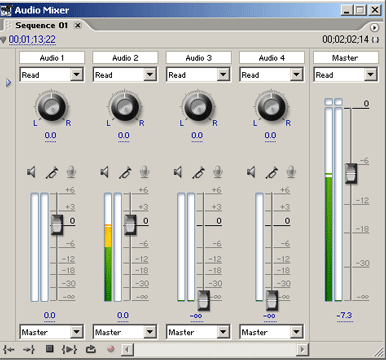The width and height of the screenshot is (386, 360).
Task: Click the Audio 4 volume fader handle
Action: click(x=272, y=300)
